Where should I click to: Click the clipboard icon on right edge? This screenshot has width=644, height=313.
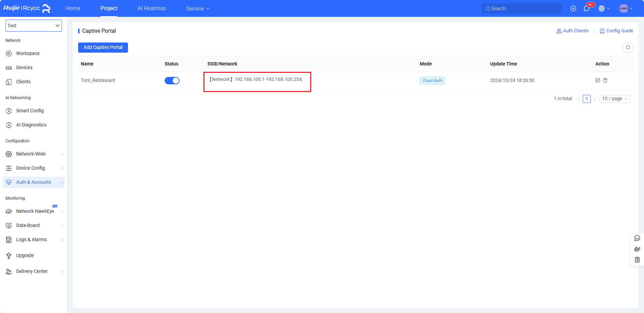pyautogui.click(x=637, y=260)
